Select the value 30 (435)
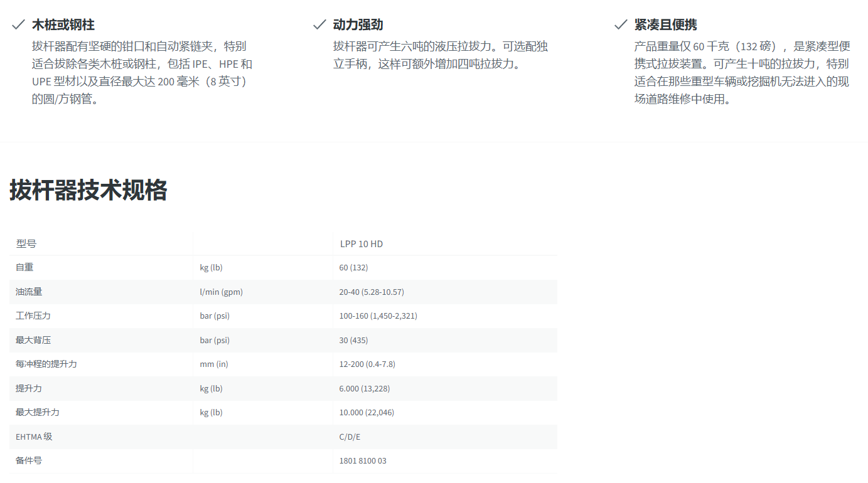This screenshot has width=868, height=483. [x=354, y=341]
